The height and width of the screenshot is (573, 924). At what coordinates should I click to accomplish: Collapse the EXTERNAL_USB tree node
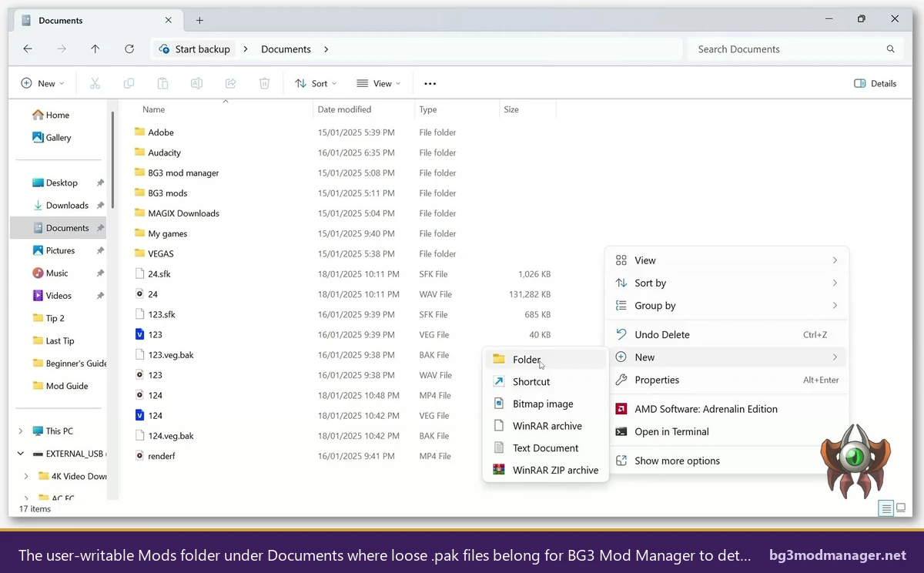coord(21,454)
